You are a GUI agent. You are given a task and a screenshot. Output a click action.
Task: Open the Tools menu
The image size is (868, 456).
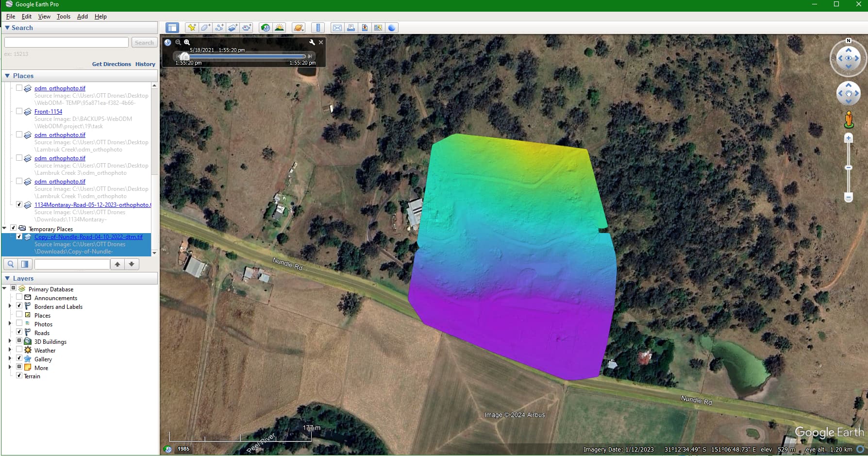coord(63,17)
